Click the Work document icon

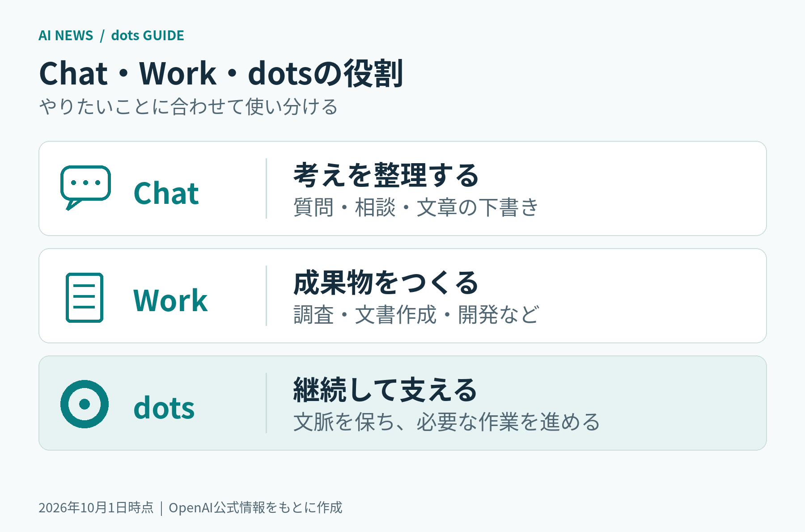click(x=85, y=297)
